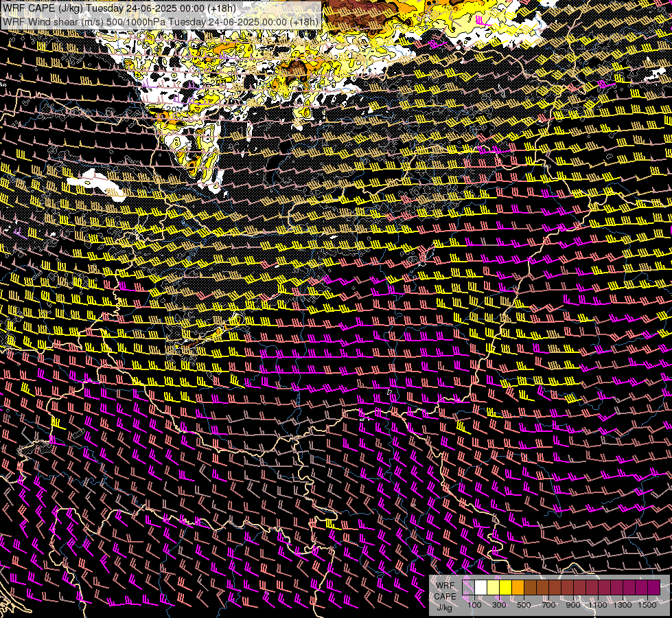Screen dimensions: 672x618
Task: Click the legend value 1100
Action: (597, 605)
